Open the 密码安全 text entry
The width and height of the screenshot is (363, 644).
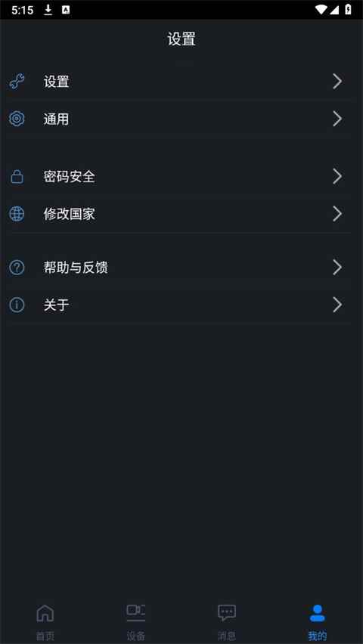(x=69, y=177)
